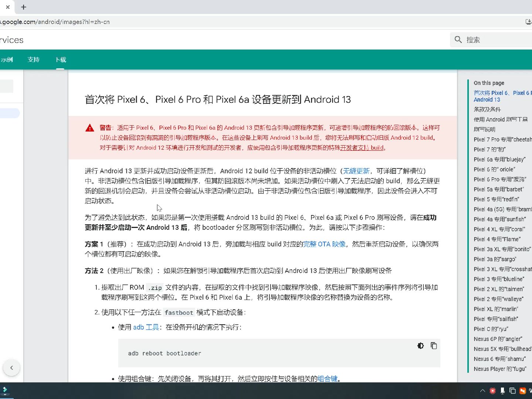Jump to Pixel 3 blueline section
Image resolution: width=532 pixels, height=399 pixels.
(499, 279)
